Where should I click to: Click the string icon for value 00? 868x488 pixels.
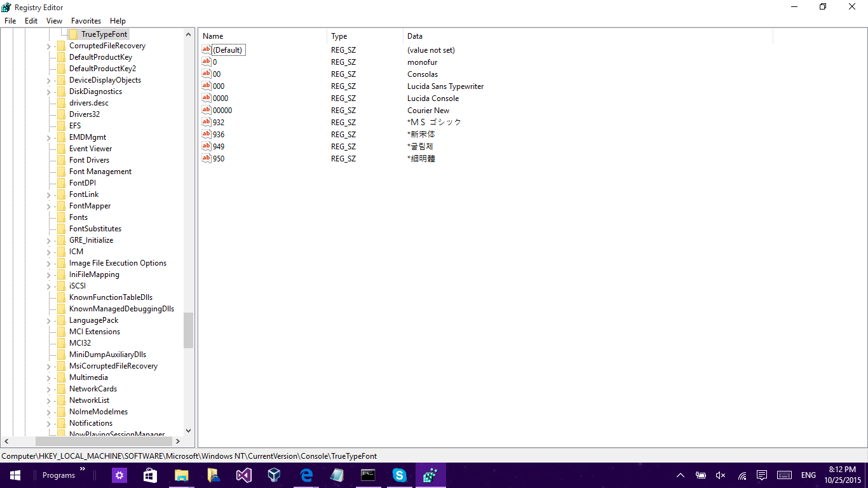coord(206,74)
